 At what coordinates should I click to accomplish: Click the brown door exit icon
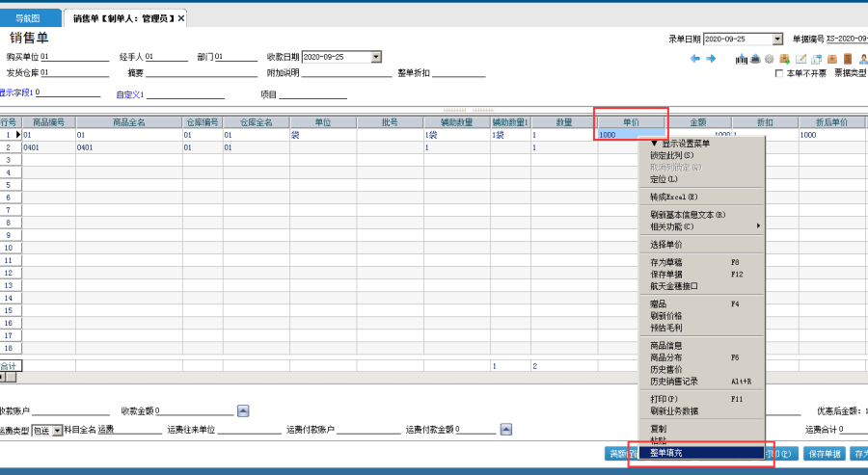coord(847,59)
